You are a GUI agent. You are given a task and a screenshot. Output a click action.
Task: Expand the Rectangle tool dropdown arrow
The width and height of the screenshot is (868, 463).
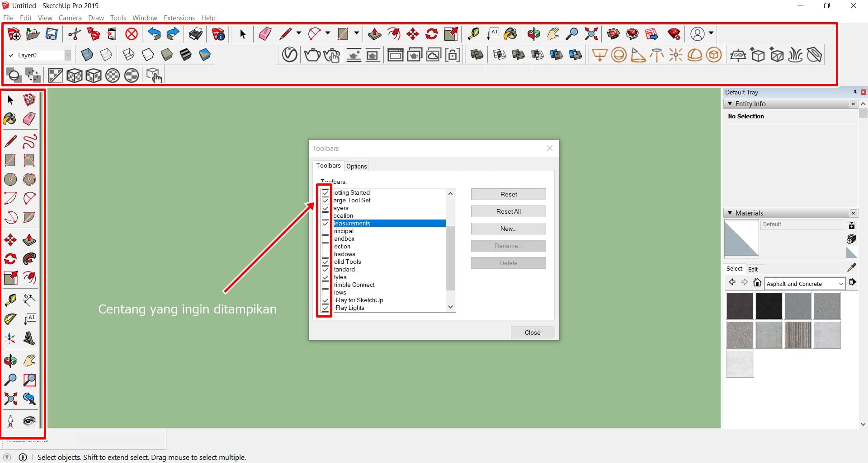click(356, 33)
